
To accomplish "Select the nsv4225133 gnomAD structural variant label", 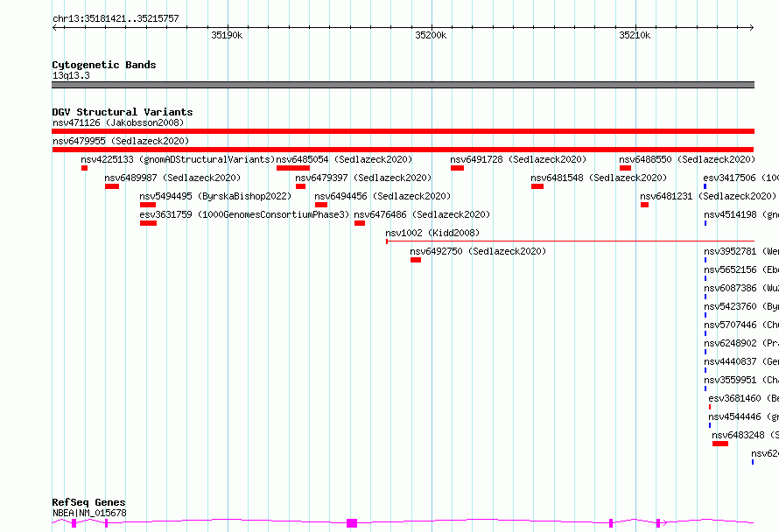I will click(x=178, y=159).
